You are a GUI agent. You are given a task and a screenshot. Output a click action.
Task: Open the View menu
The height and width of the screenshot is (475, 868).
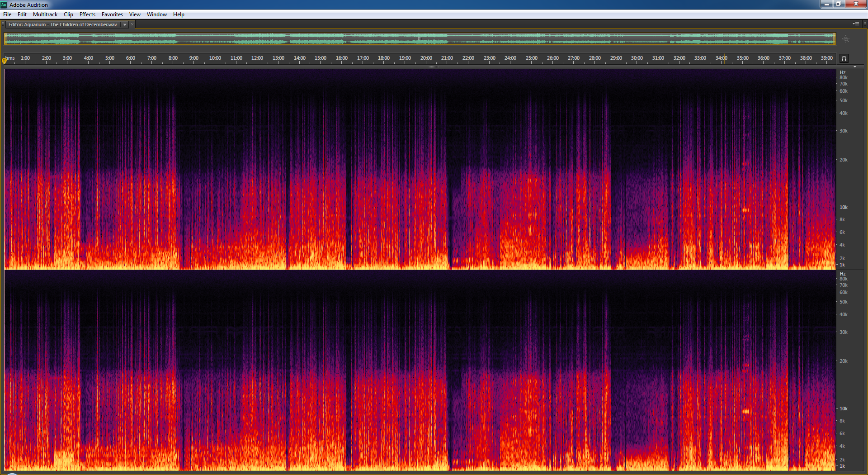click(x=135, y=14)
